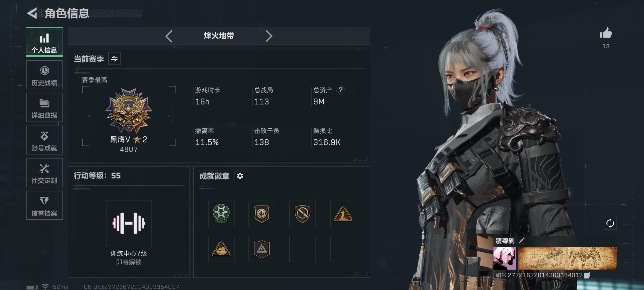Click the thumbs-up like icon
This screenshot has height=290, width=644.
tap(606, 33)
